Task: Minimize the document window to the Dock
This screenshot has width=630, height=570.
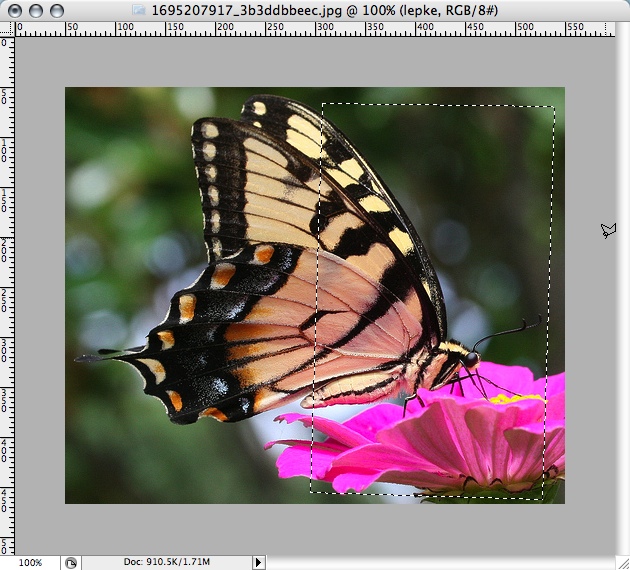Action: point(37,10)
